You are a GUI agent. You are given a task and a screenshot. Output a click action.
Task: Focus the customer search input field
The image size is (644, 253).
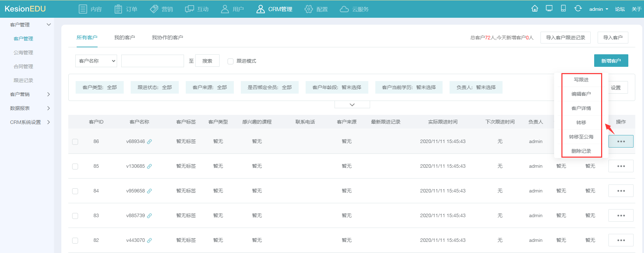tap(152, 61)
